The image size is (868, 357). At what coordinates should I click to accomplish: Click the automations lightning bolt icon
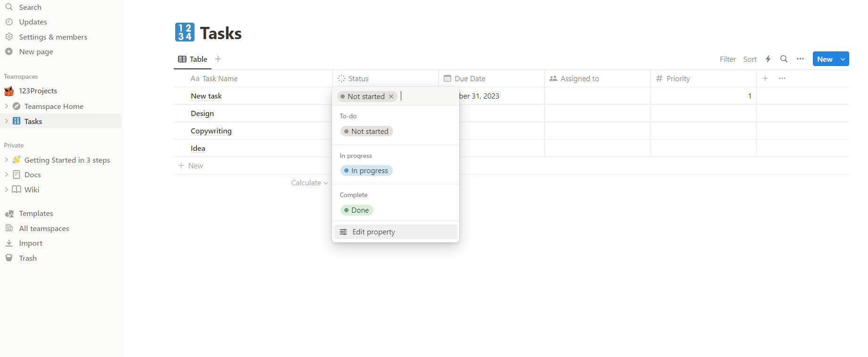point(768,59)
